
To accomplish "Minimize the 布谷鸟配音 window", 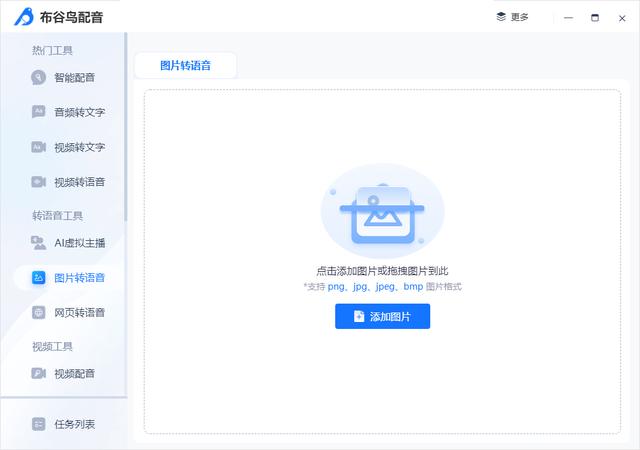I will (x=568, y=17).
